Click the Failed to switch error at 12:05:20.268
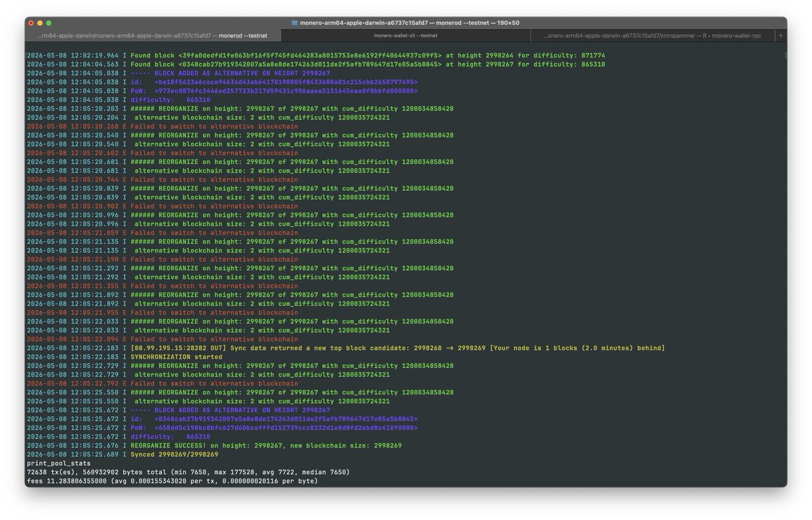The image size is (812, 520). tap(162, 126)
